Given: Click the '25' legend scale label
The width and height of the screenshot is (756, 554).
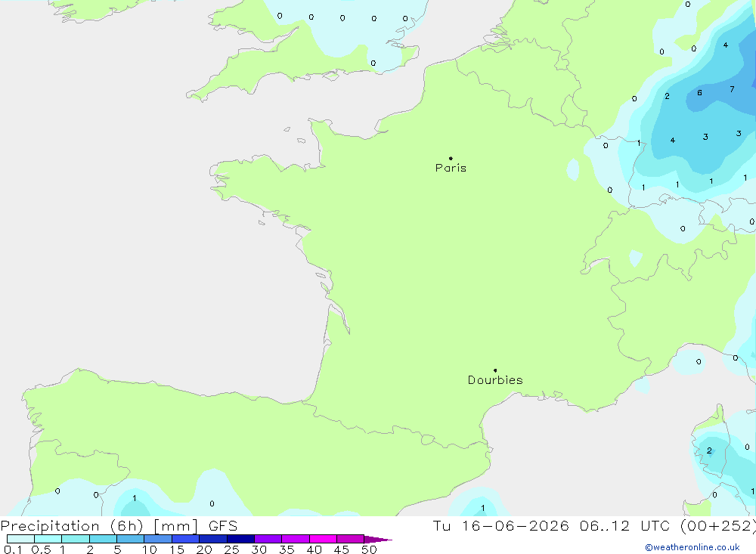Looking at the screenshot, I should point(231,549).
